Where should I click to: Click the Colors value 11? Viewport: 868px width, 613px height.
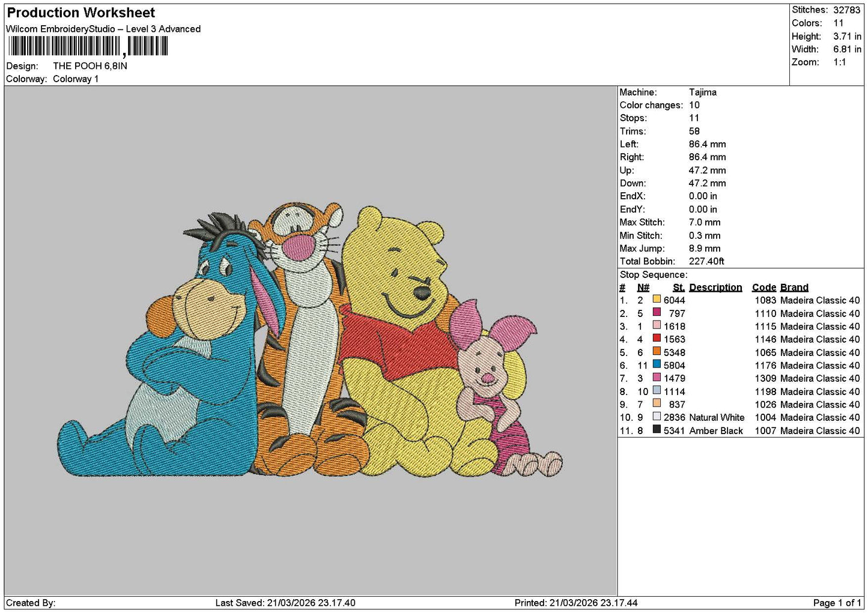pyautogui.click(x=839, y=23)
